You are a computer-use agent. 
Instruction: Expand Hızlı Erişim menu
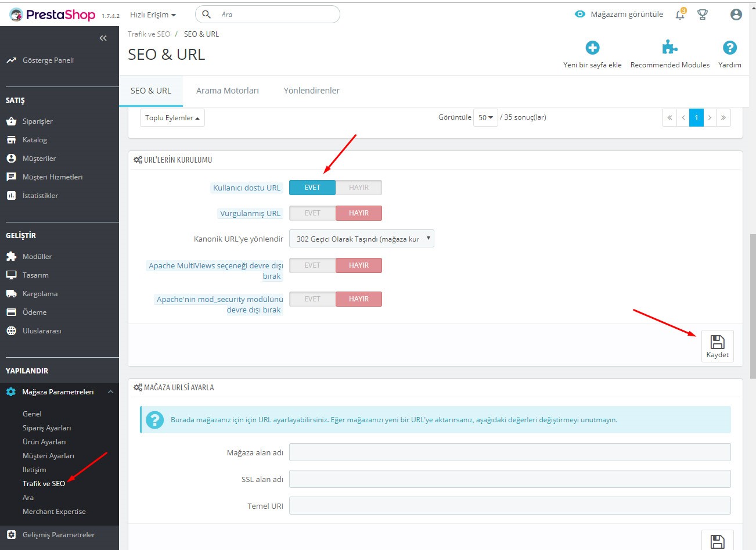[153, 15]
